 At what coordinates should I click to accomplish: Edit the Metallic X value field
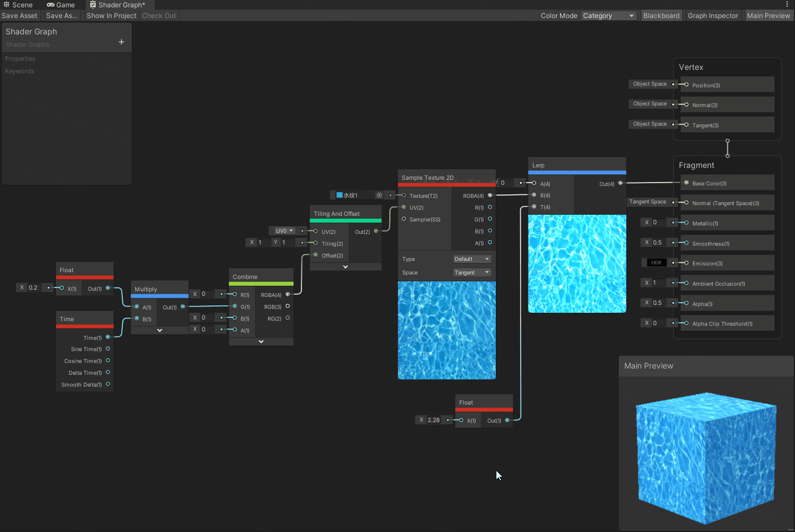coord(659,223)
